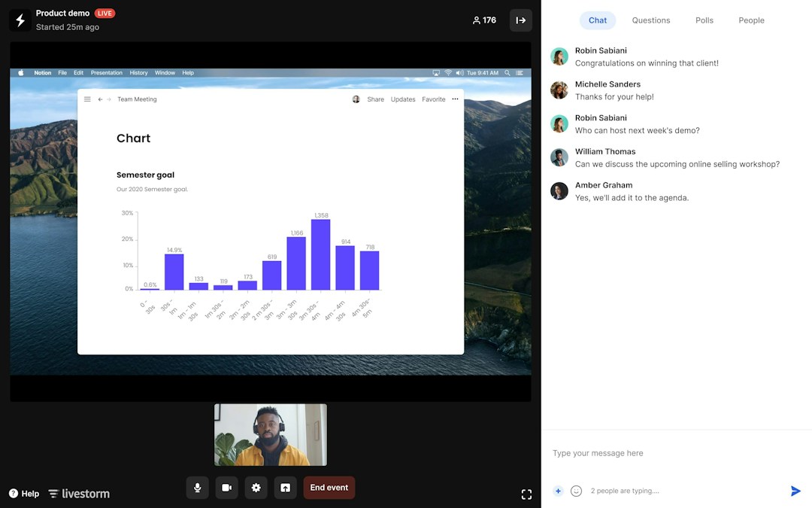Click Robin Sabiani's avatar on congratulations message
The image size is (812, 508).
click(x=559, y=56)
